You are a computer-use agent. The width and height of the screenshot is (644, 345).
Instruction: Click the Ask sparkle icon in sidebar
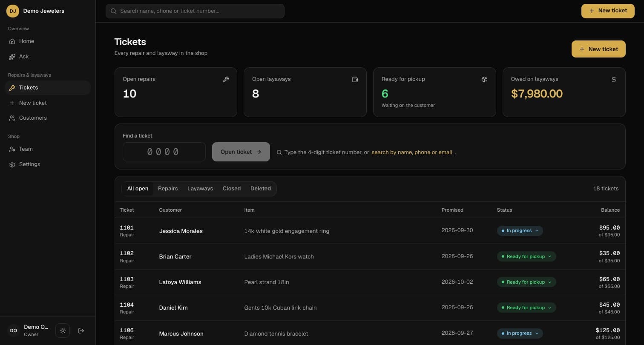(12, 57)
